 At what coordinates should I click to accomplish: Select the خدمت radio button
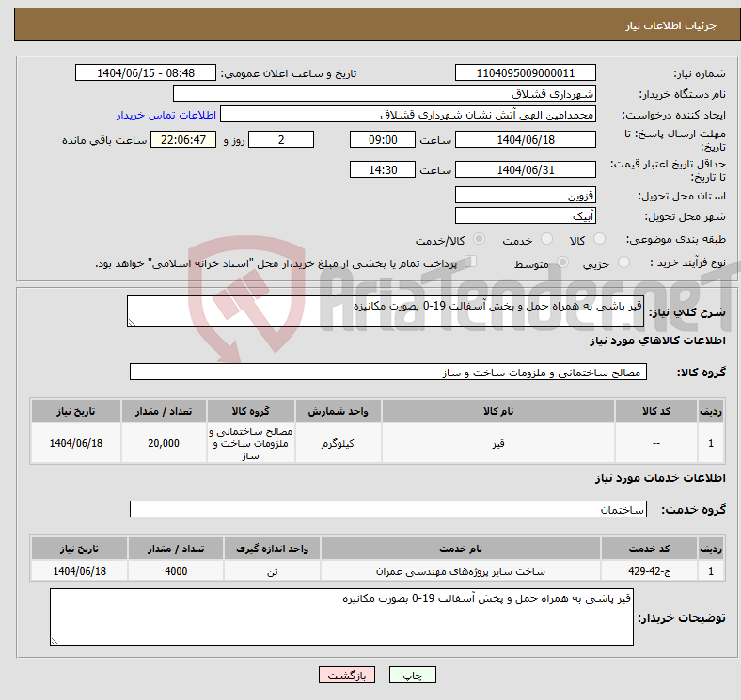[546, 239]
